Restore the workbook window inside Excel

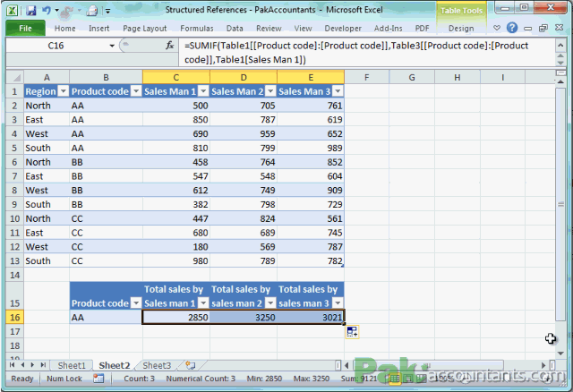[543, 28]
